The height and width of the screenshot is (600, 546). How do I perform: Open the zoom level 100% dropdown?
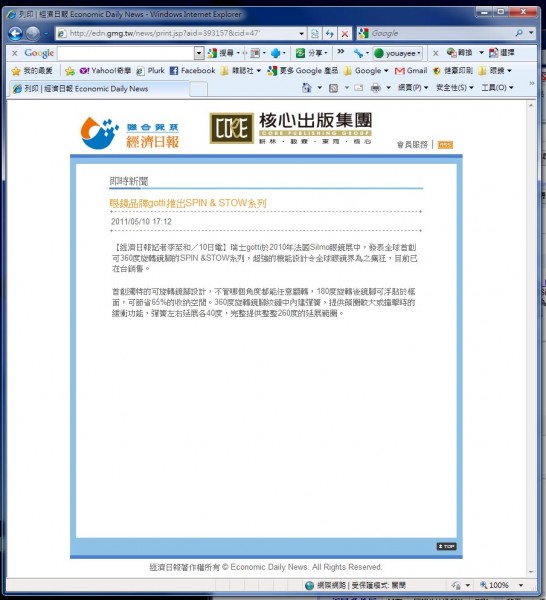pos(520,585)
